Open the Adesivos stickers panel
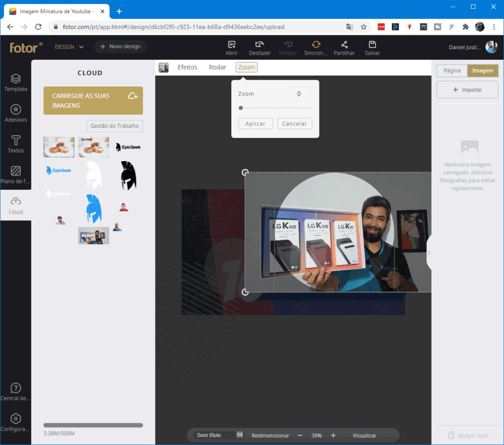504x445 pixels. [x=16, y=113]
